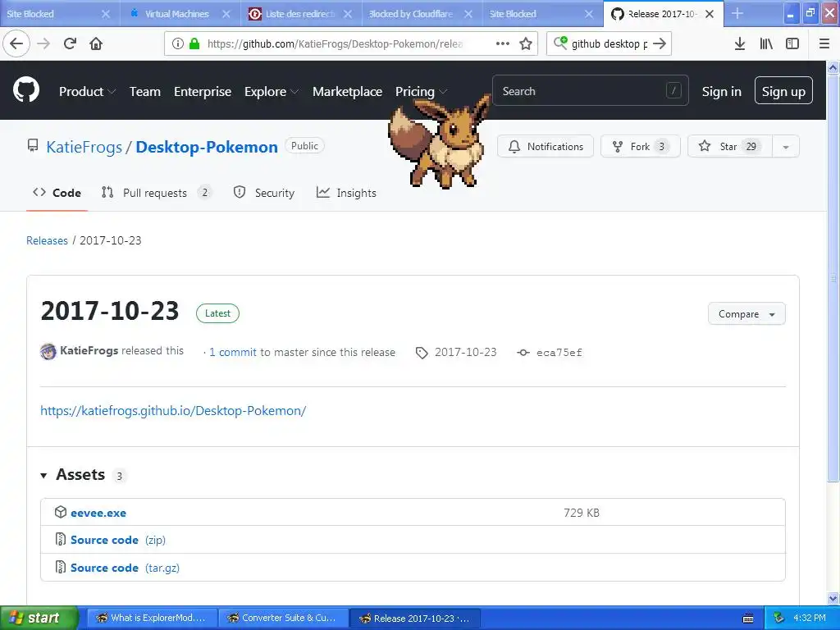This screenshot has width=840, height=630.
Task: Download the eevee.exe asset
Action: [98, 513]
